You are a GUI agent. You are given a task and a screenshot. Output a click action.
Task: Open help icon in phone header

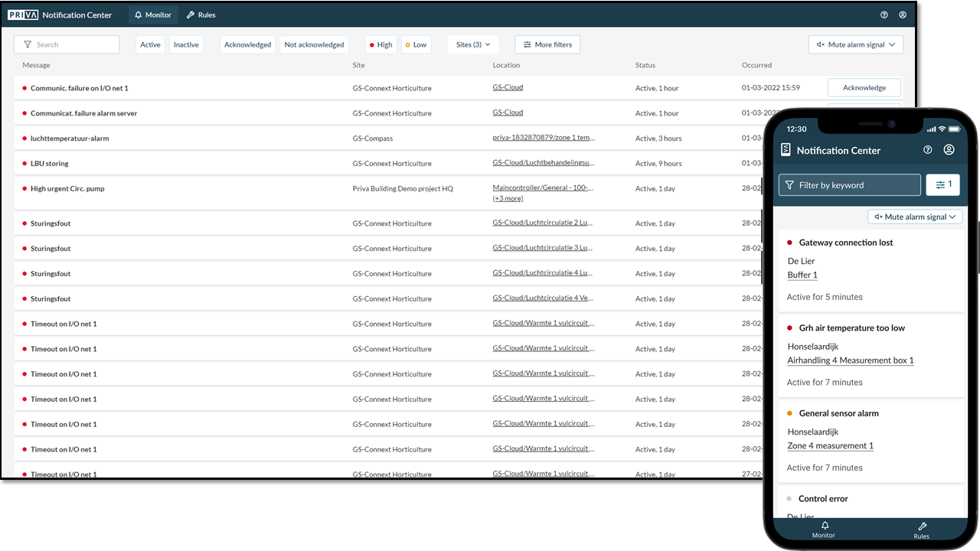tap(928, 150)
